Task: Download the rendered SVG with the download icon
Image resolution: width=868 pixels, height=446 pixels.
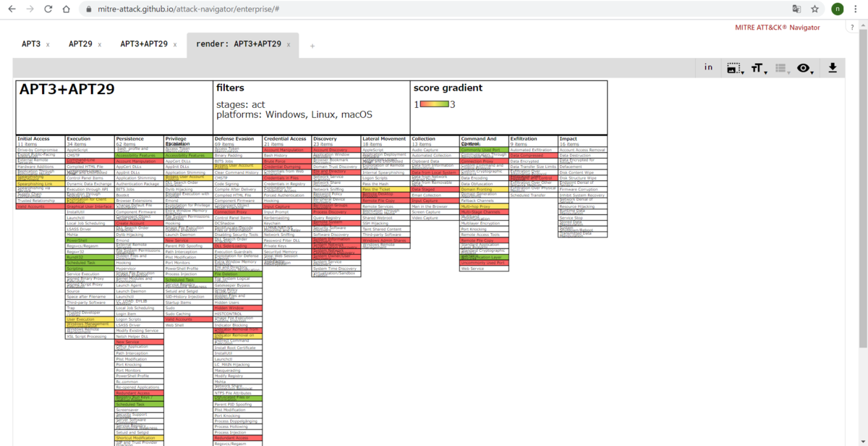Action: [833, 67]
